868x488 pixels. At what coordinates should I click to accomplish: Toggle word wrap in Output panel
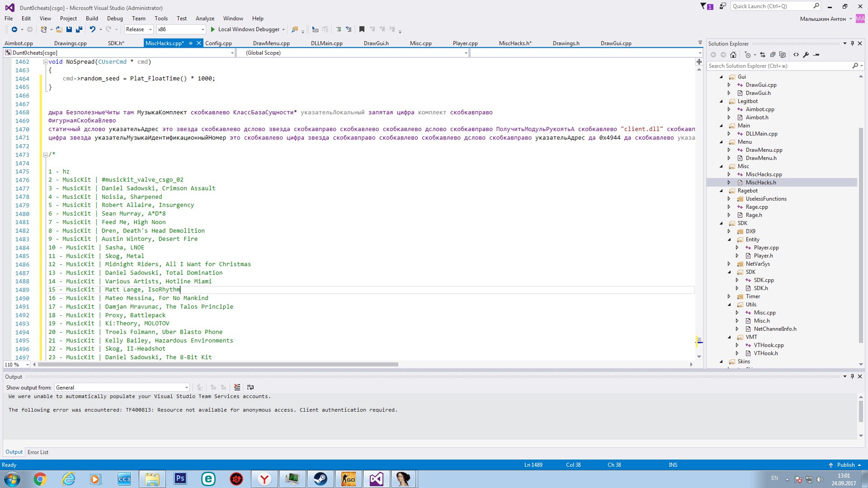(x=250, y=387)
